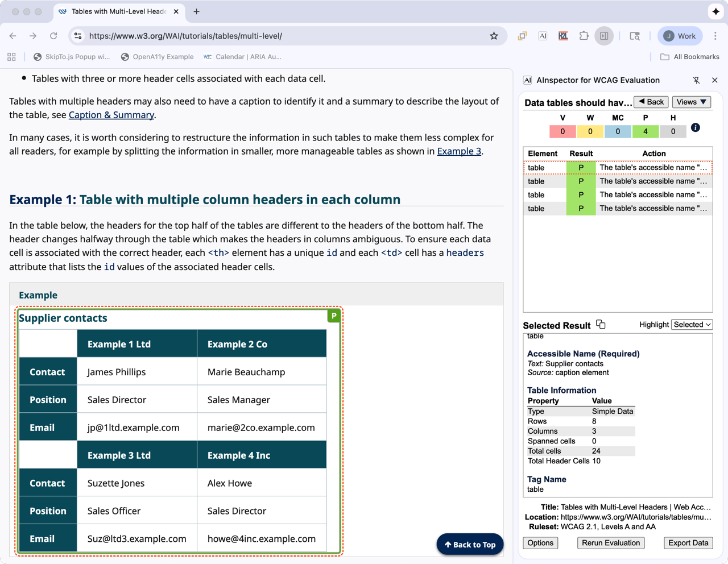Click the Back button in AInspector panel
This screenshot has height=564, width=728.
tap(651, 102)
